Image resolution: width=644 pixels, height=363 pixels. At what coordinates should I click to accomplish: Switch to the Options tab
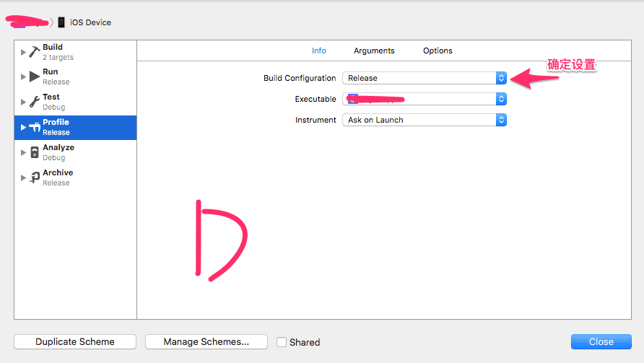pyautogui.click(x=438, y=51)
